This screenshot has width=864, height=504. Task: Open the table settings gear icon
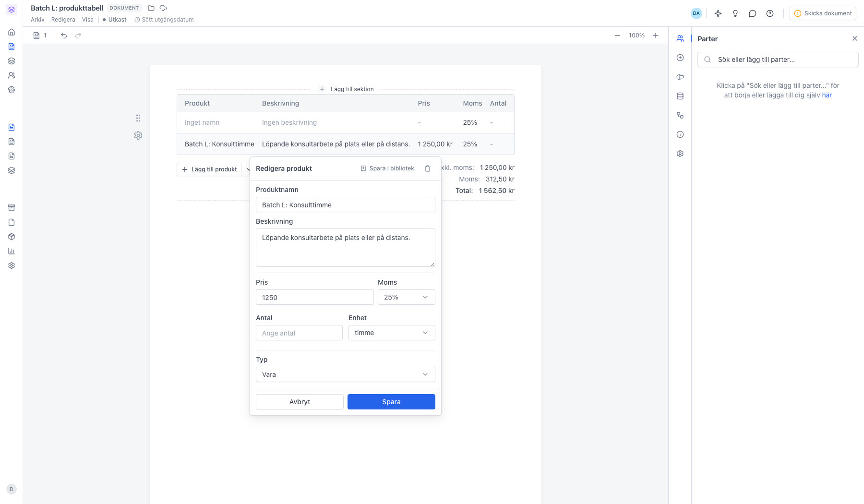click(x=138, y=135)
